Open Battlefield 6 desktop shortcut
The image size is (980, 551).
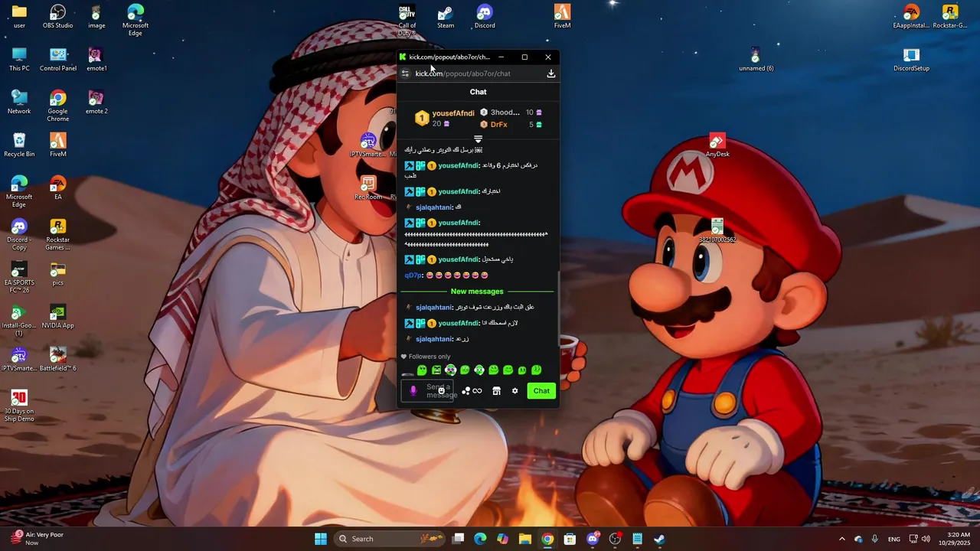[x=58, y=360]
